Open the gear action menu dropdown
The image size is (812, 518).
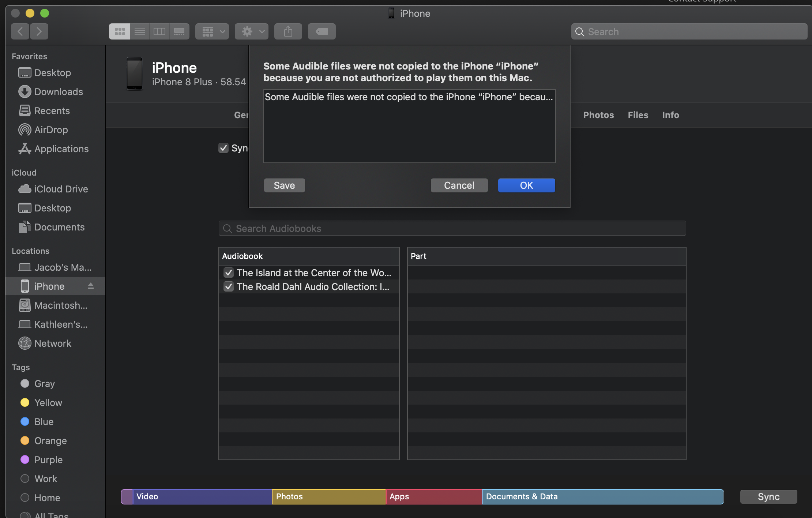(252, 31)
